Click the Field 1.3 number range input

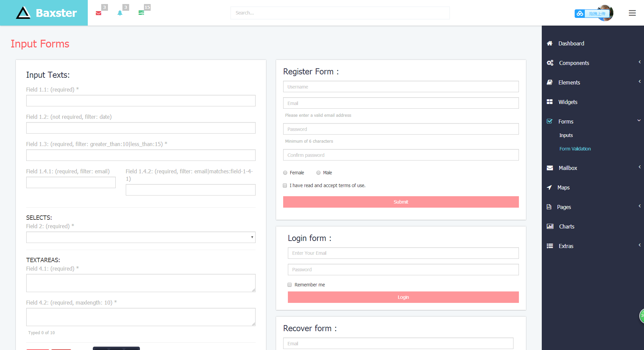coord(141,155)
